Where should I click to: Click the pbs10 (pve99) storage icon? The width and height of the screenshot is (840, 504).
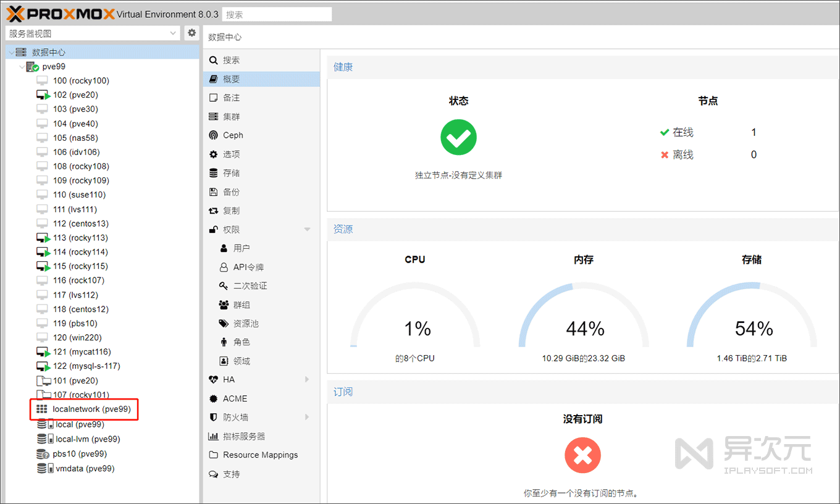pos(43,454)
